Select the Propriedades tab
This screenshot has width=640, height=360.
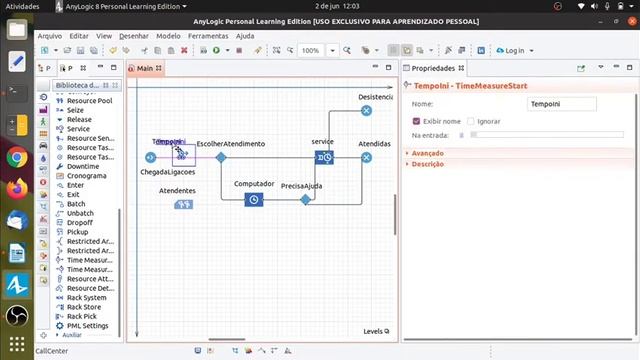[x=433, y=68]
